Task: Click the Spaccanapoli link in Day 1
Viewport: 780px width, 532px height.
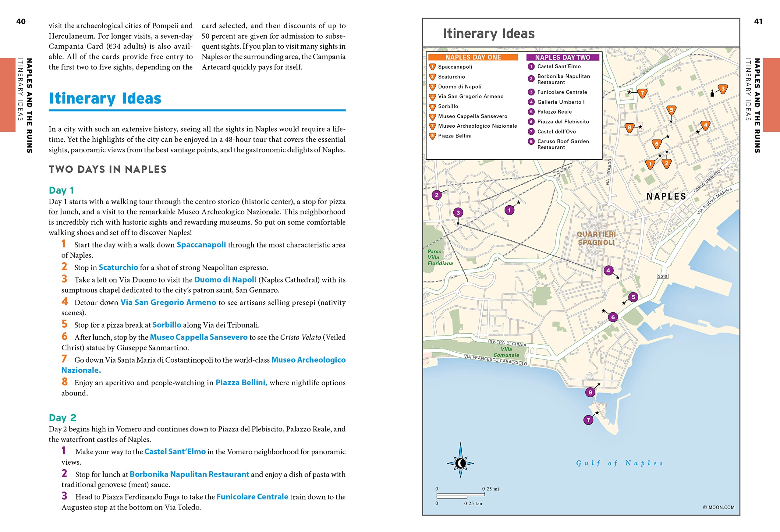Action: [x=201, y=245]
